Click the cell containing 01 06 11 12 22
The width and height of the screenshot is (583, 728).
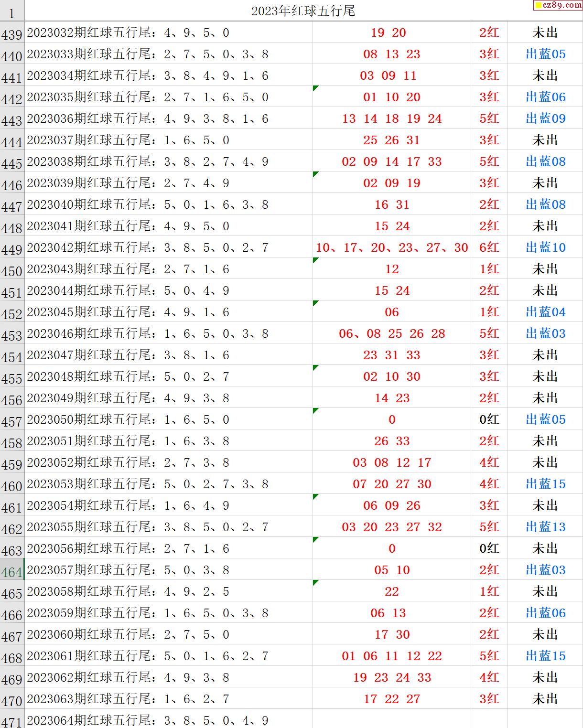pos(391,656)
